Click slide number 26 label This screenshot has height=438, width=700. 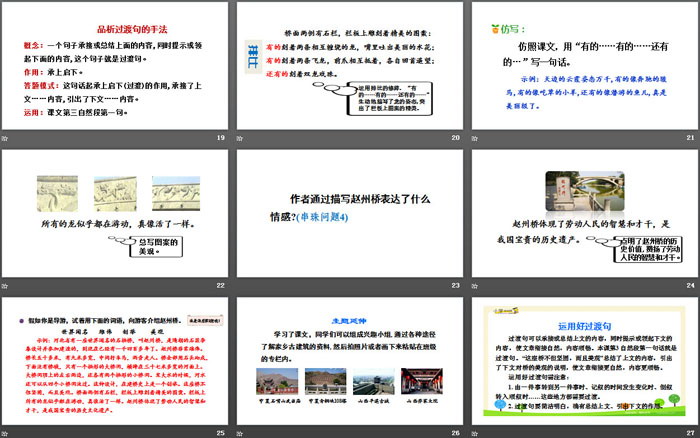(x=455, y=433)
